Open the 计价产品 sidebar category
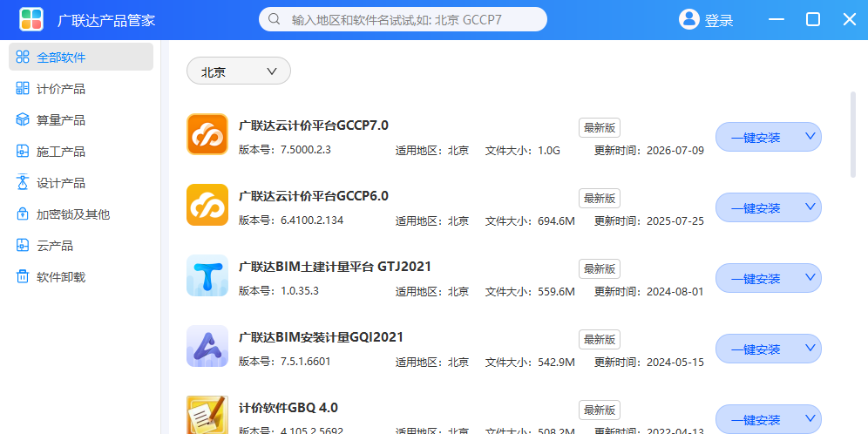868x434 pixels. tap(81, 89)
